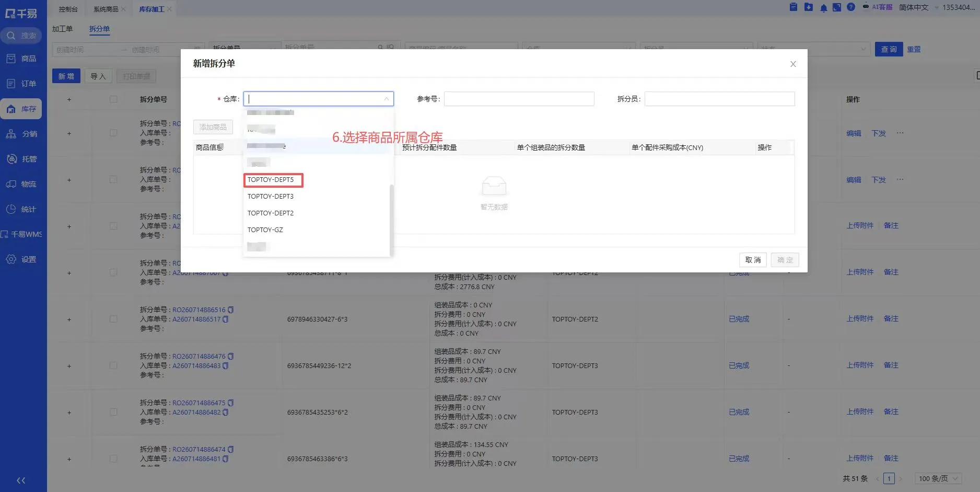
Task: Open the 统计 section in the sidebar
Action: 21,209
